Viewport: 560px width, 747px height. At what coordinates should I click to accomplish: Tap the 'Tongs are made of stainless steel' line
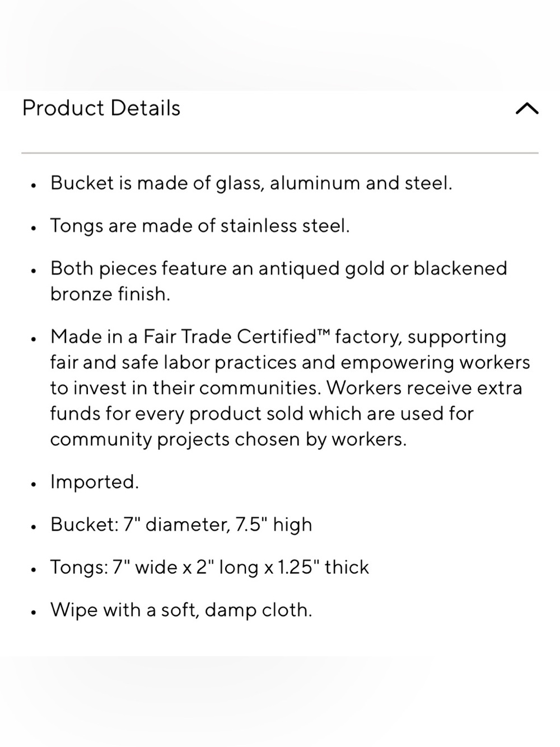(x=200, y=226)
